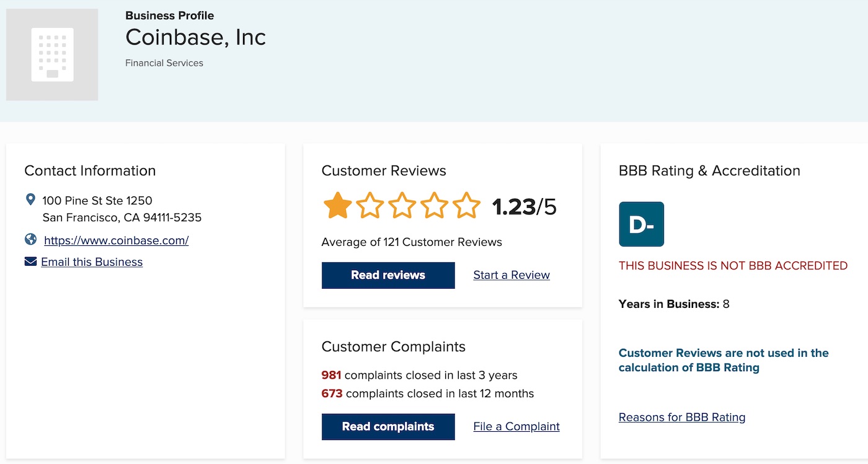
Task: Click the globe icon next to website URL
Action: (30, 239)
